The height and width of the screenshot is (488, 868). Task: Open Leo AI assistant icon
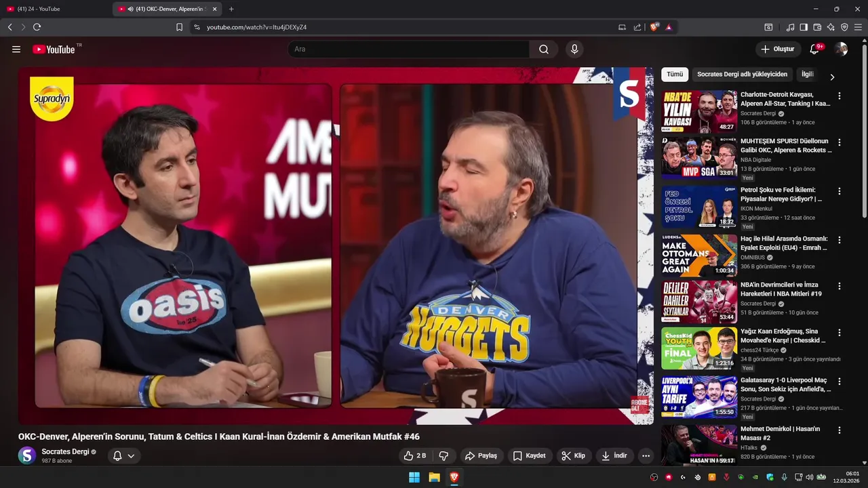click(x=831, y=27)
